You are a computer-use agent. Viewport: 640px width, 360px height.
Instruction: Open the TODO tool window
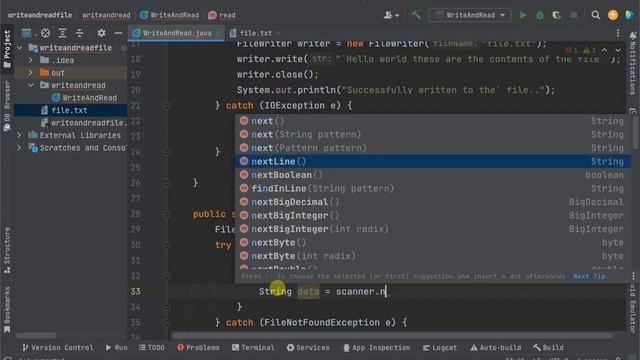[x=151, y=348]
